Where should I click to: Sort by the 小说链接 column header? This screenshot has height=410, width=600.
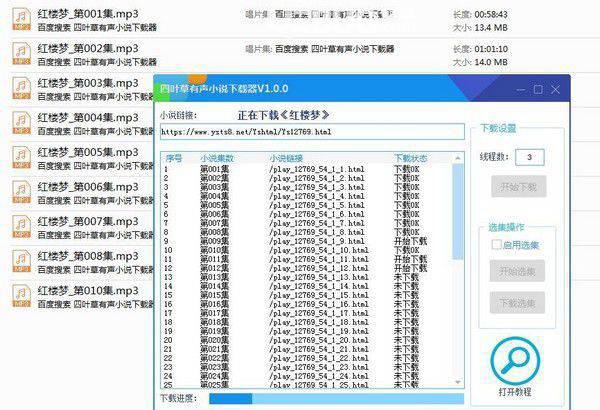(286, 158)
